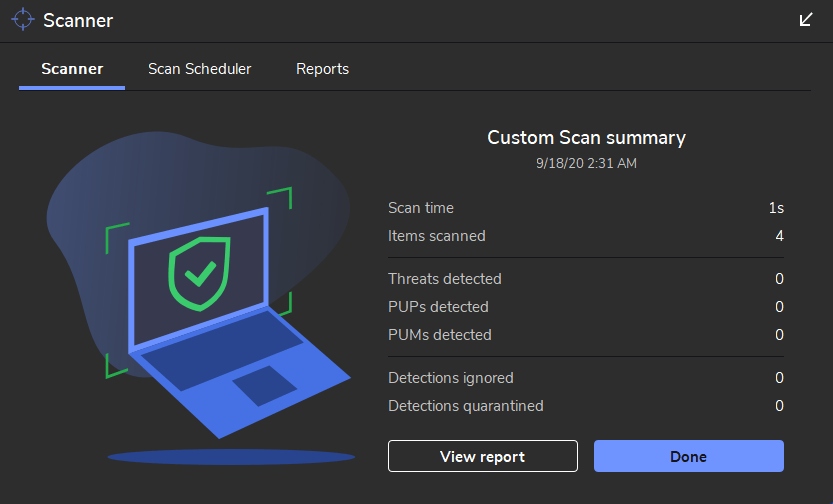Click the Scanner crosshair icon in header
Image resolution: width=833 pixels, height=504 pixels.
coord(22,20)
